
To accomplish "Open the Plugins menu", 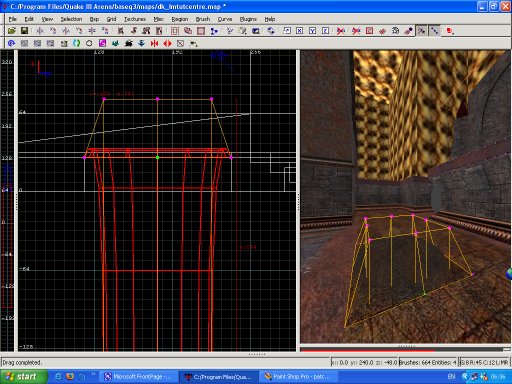I will (248, 19).
